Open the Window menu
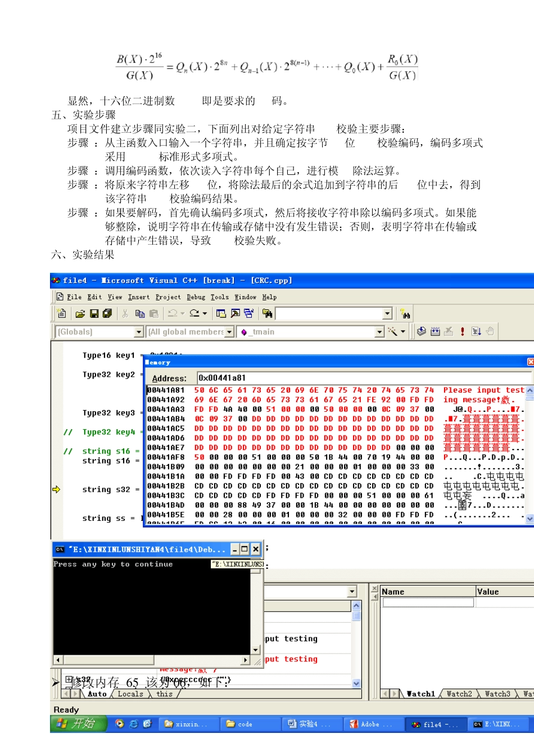 pyautogui.click(x=246, y=297)
